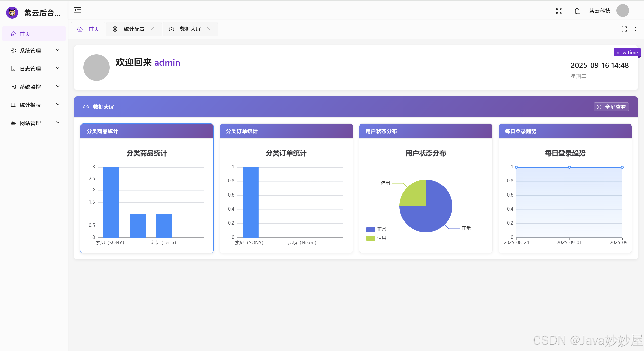Expand 日志管理 using its chevron
The width and height of the screenshot is (644, 351).
click(58, 68)
